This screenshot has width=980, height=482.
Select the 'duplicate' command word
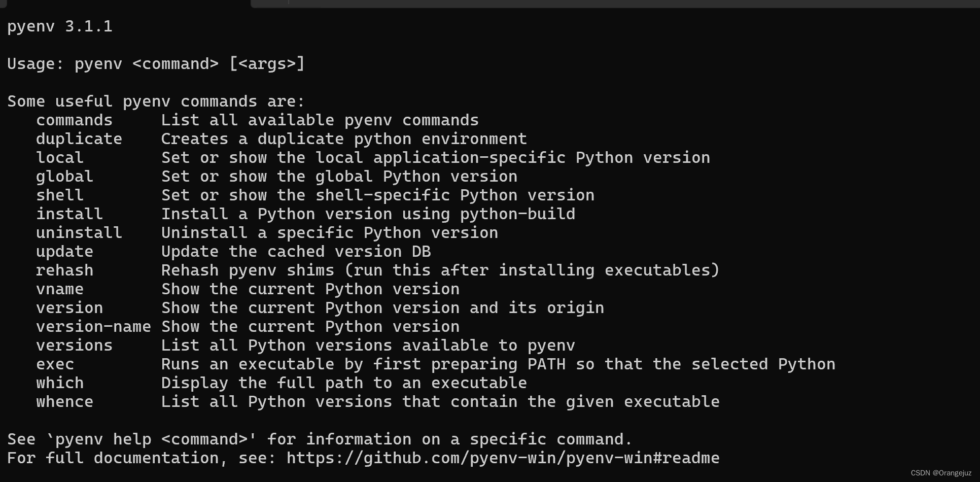79,139
